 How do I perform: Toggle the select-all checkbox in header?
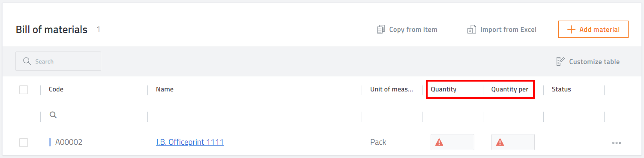pyautogui.click(x=24, y=89)
